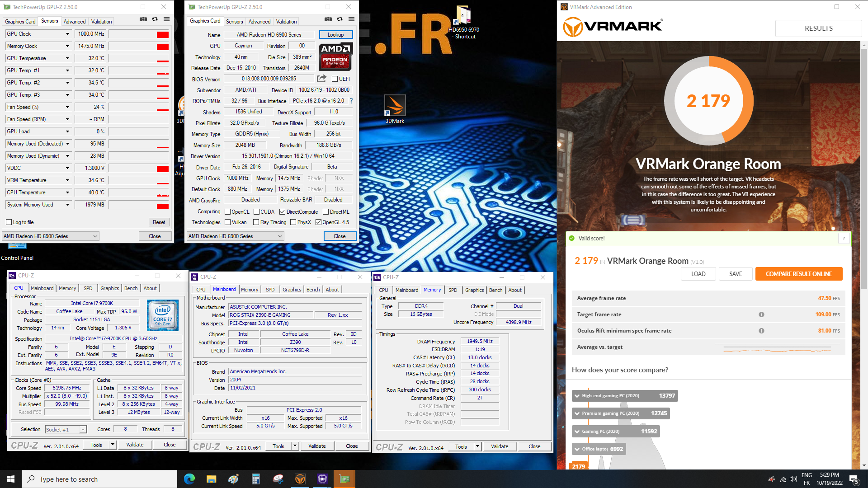Open hamburger menu in GPU-Z Graphics Card window

tap(351, 19)
